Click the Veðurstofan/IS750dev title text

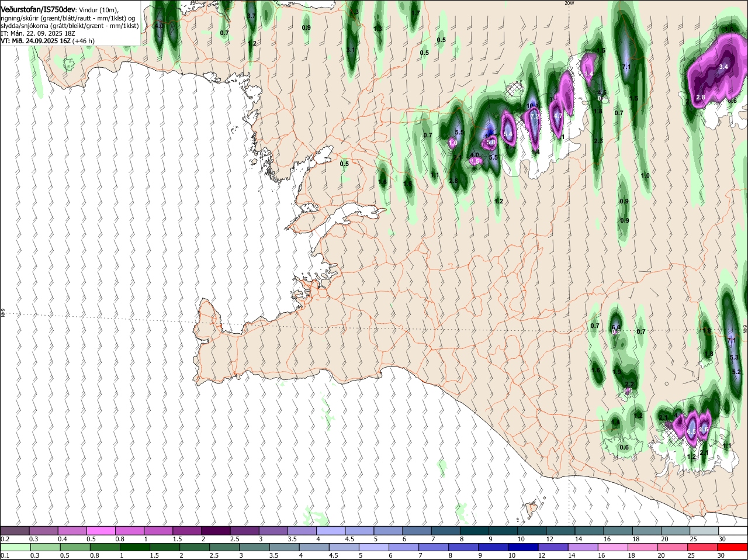pos(38,9)
